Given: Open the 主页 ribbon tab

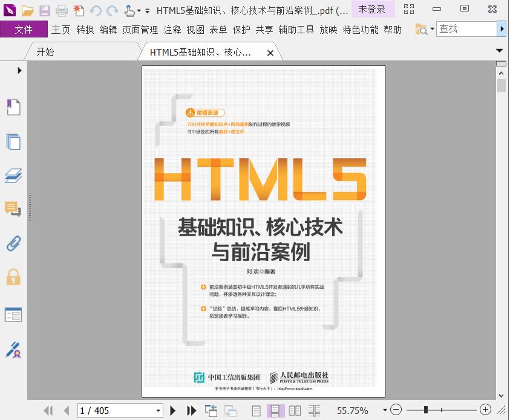Looking at the screenshot, I should (61, 30).
